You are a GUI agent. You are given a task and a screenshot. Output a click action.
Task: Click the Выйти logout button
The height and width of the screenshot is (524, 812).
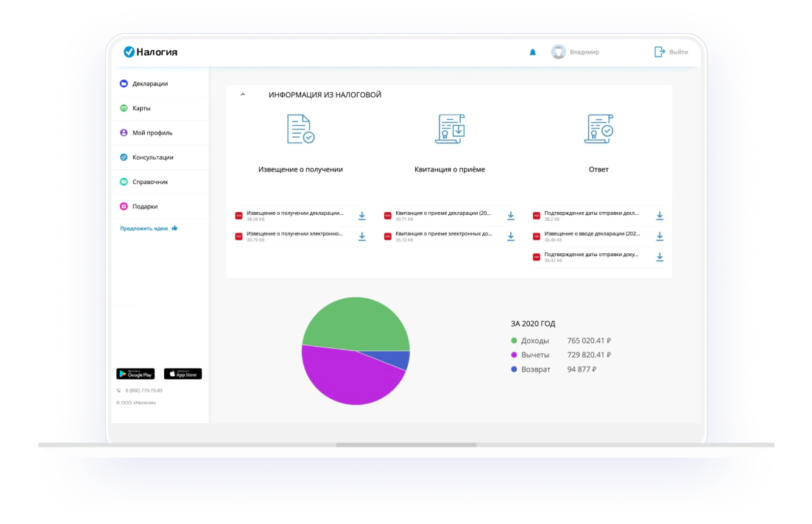[x=671, y=52]
